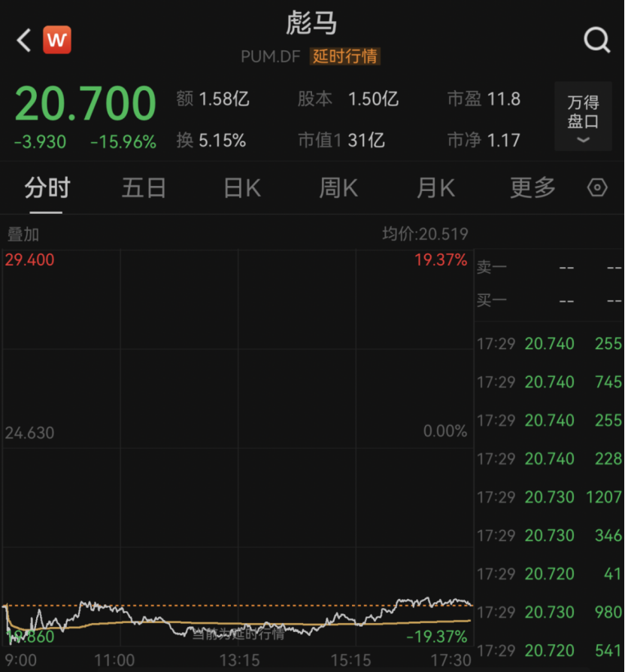Select the 买一 bid row
This screenshot has height=672, width=625.
pyautogui.click(x=549, y=300)
